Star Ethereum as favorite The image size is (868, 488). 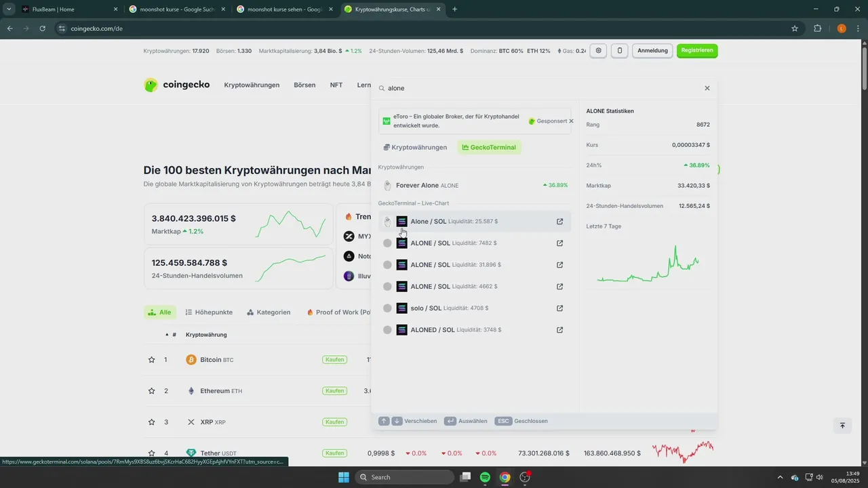click(151, 391)
